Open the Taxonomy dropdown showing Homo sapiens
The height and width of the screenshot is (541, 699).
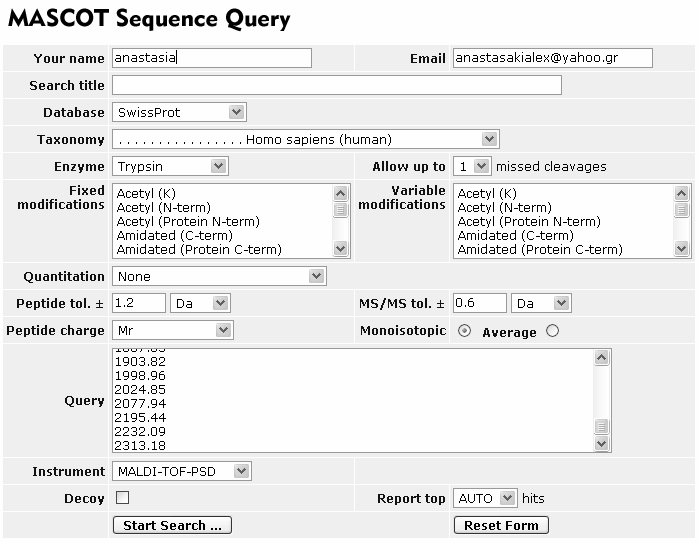pos(306,139)
